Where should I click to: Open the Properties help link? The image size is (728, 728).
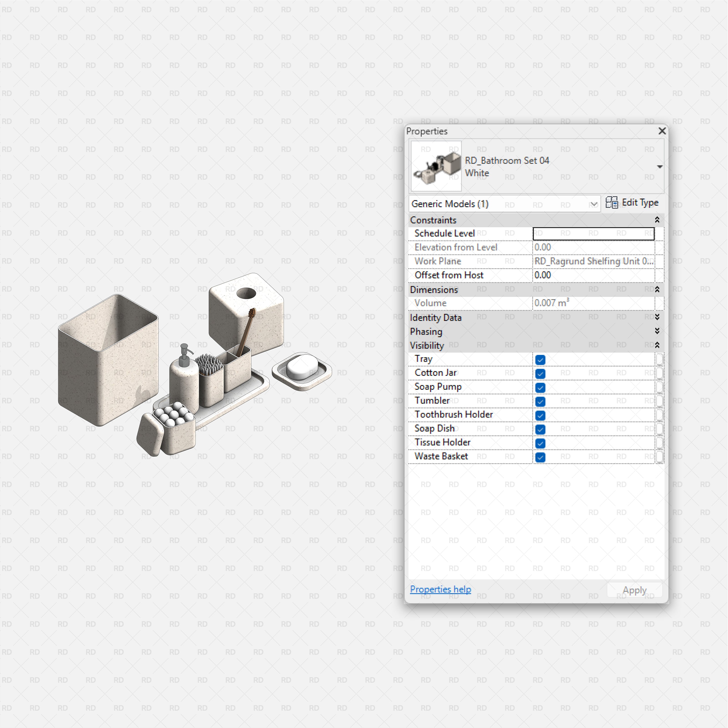(440, 589)
